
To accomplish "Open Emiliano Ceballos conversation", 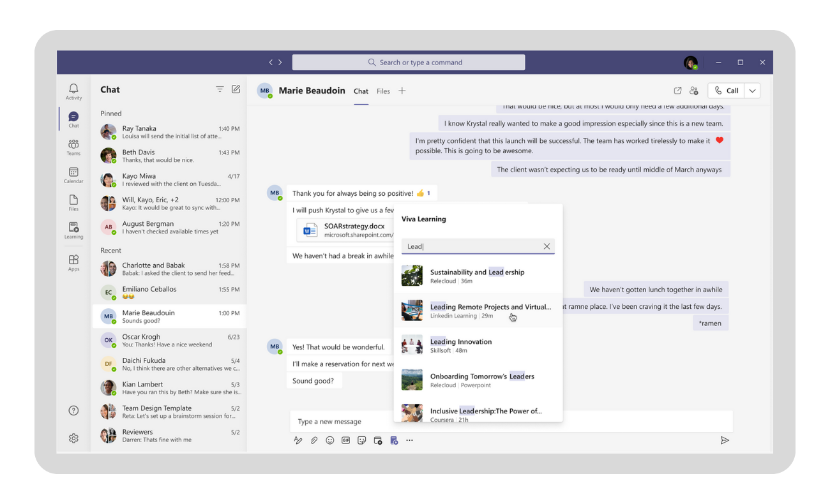I will pyautogui.click(x=169, y=292).
